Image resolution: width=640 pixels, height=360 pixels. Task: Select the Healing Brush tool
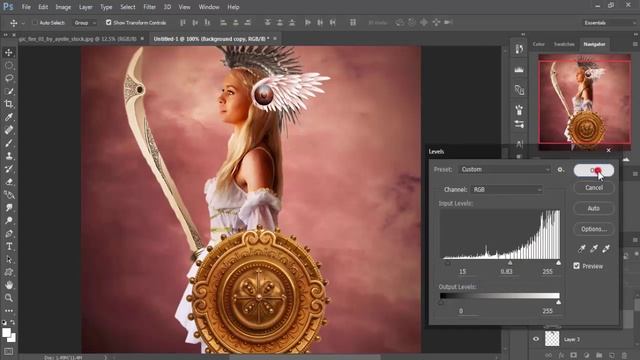(x=9, y=130)
